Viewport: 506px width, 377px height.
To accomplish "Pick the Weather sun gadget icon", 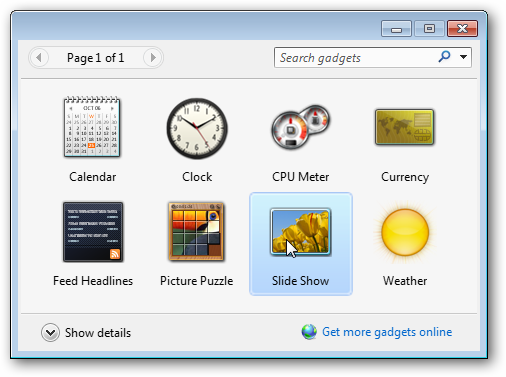I will tap(405, 232).
